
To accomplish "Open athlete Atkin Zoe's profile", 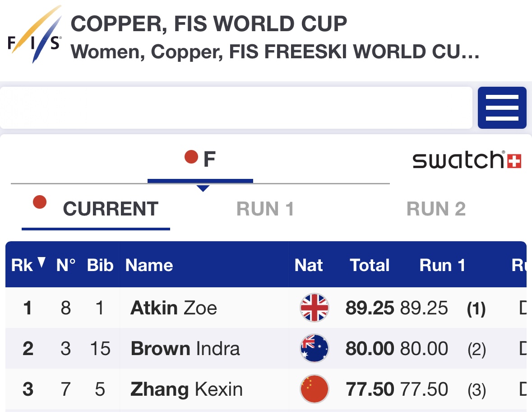I will [174, 308].
